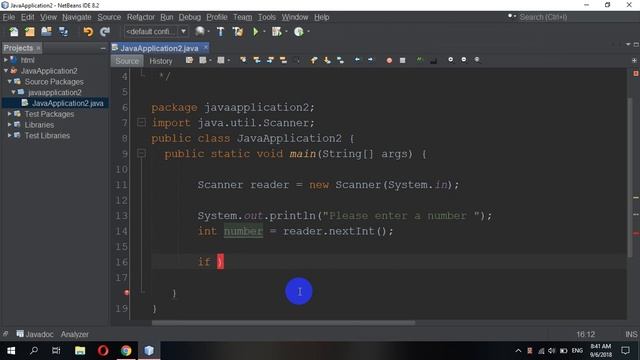This screenshot has width=640, height=360.
Task: Click Previous Bookmark icon in editor toolbar
Action: pyautogui.click(x=313, y=60)
